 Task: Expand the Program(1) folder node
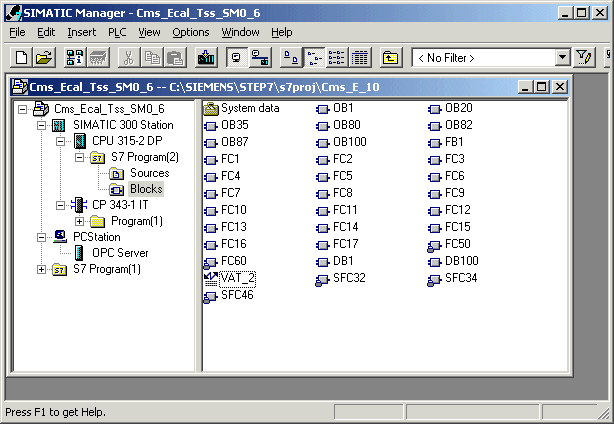pos(79,221)
